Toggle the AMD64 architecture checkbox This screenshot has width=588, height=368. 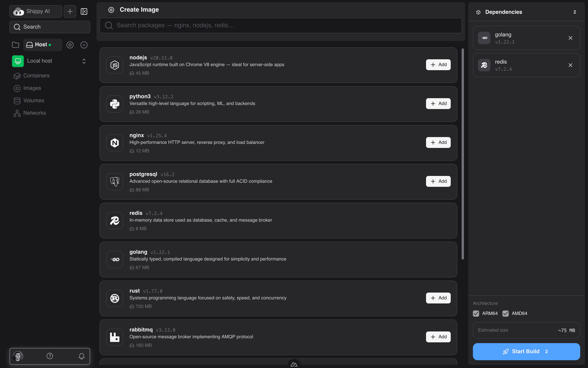tap(506, 314)
